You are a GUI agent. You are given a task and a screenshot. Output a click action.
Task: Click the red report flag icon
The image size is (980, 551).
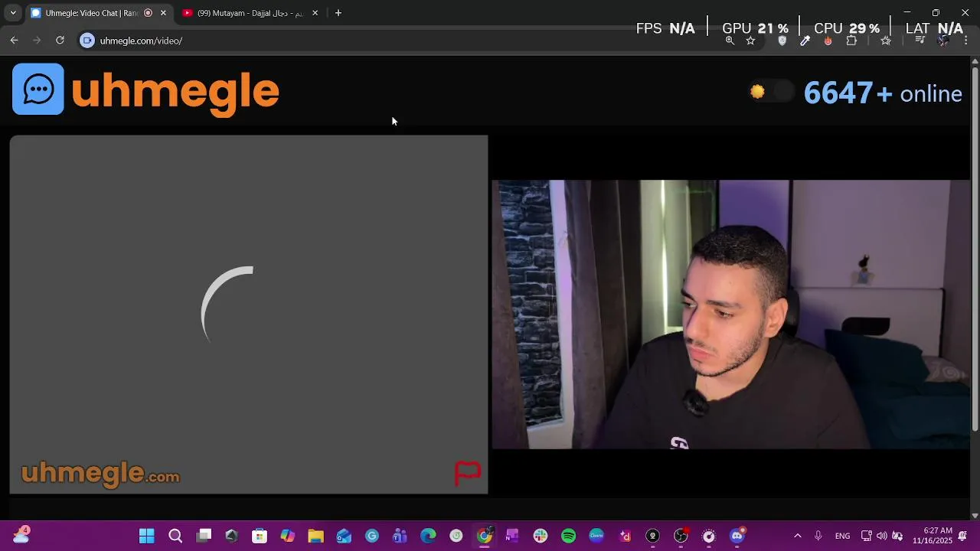point(468,473)
